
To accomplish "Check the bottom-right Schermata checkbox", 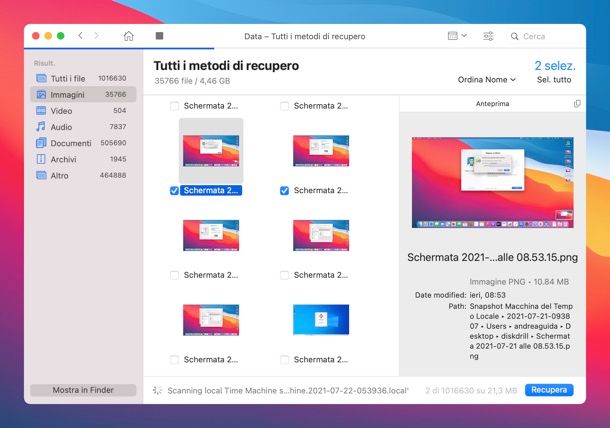I will point(284,360).
